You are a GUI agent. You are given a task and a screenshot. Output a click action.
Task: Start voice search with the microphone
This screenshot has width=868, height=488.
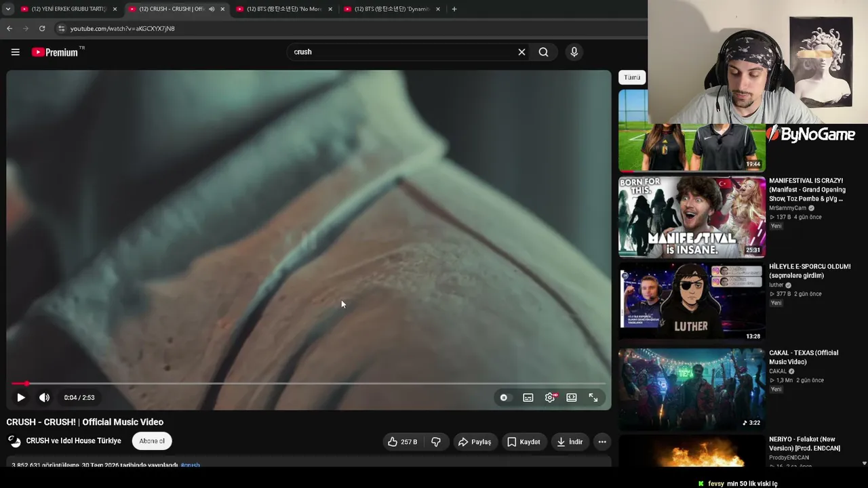574,52
